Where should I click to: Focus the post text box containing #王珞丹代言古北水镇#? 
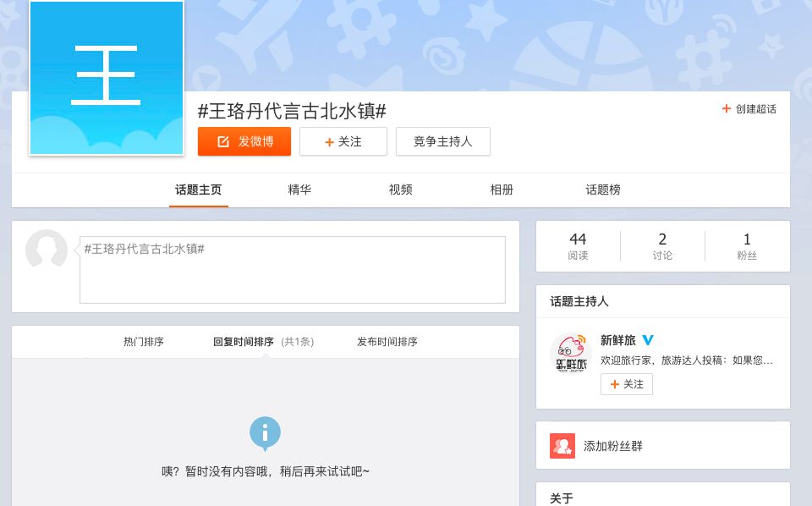coord(293,270)
